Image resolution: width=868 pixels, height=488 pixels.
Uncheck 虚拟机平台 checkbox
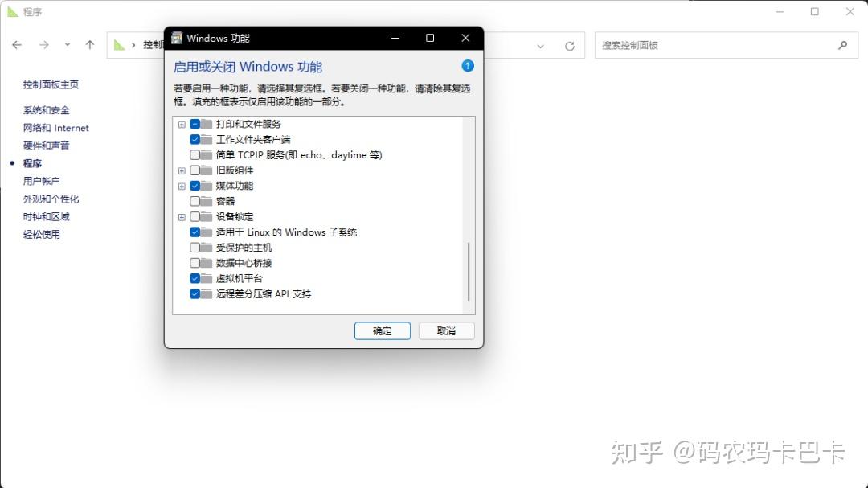coord(194,279)
